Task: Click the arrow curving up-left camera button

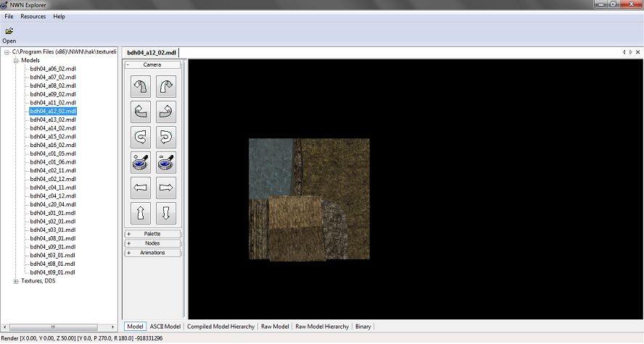Action: 141,87
